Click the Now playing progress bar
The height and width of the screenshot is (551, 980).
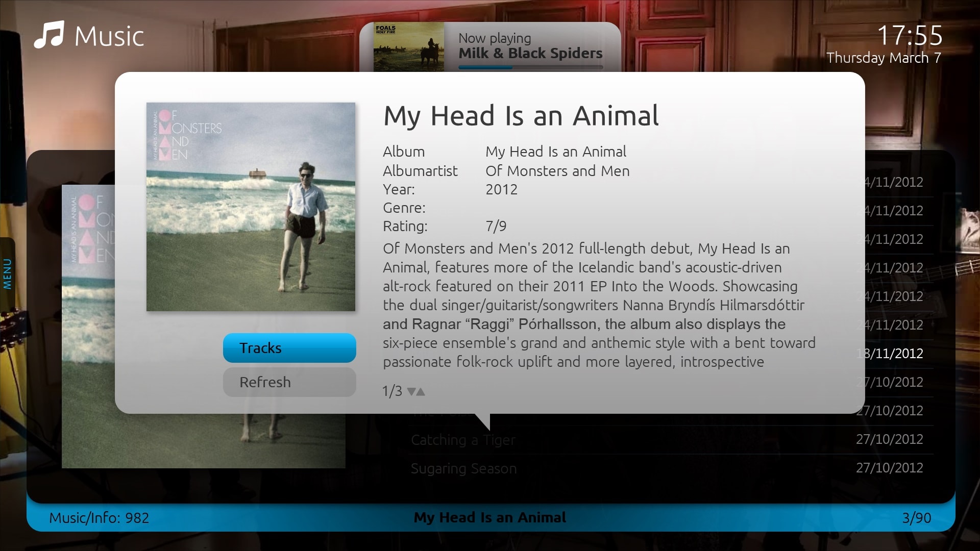pos(531,67)
